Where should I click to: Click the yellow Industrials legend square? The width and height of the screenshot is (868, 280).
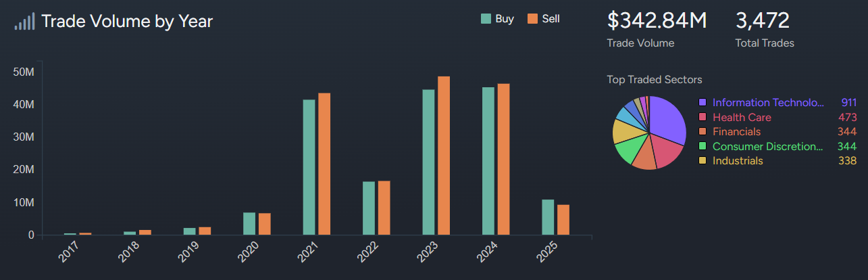(x=703, y=161)
